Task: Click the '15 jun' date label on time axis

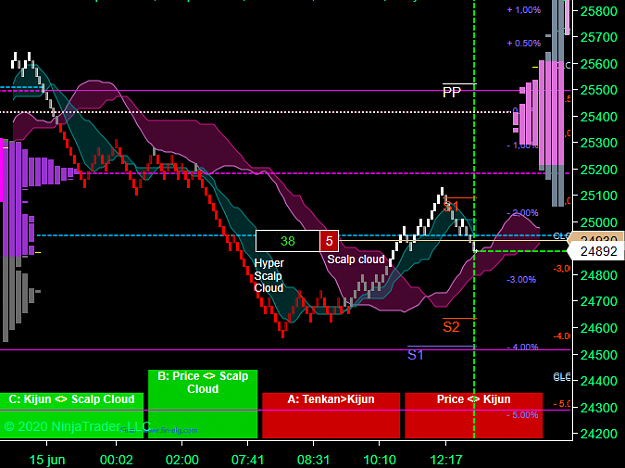Action: click(47, 460)
